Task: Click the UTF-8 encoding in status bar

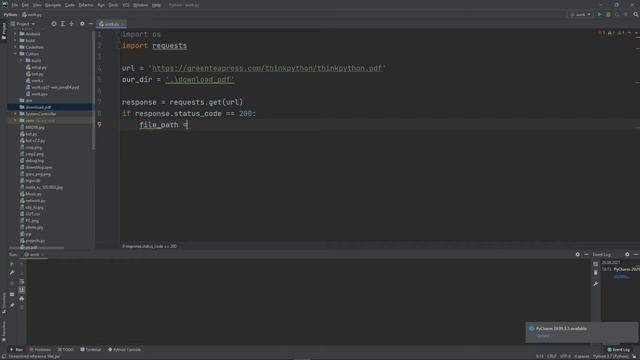Action: click(565, 356)
